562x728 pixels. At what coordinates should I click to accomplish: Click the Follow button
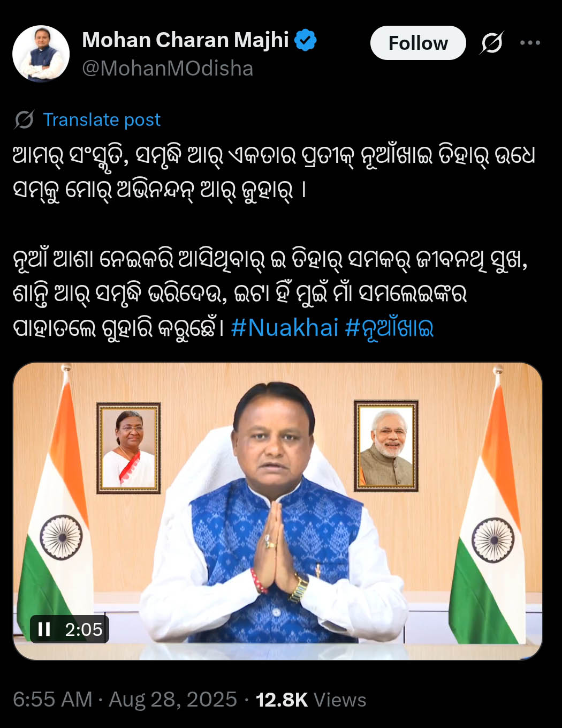click(418, 43)
